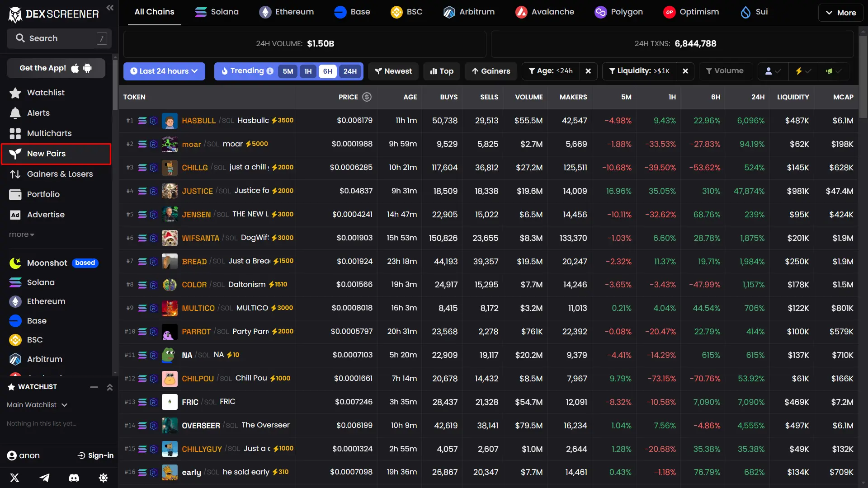The width and height of the screenshot is (868, 488).
Task: Expand the Watchlist panel up-arrows icon
Action: (110, 387)
